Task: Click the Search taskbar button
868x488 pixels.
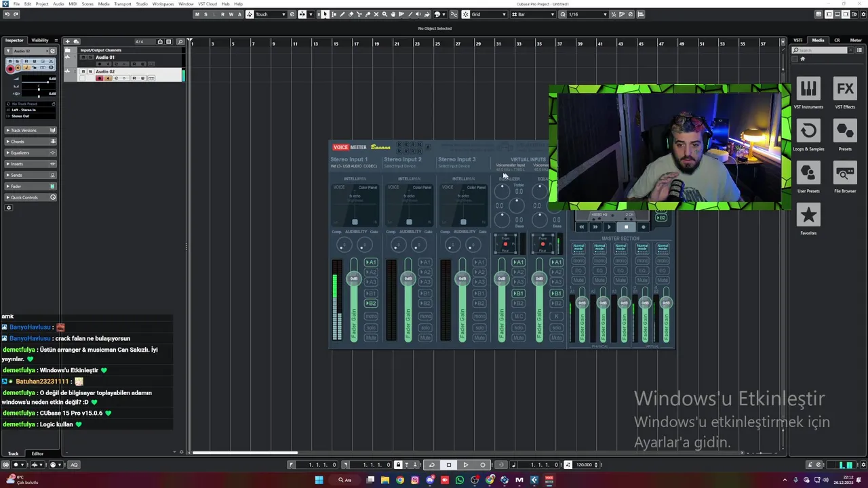Action: [344, 480]
